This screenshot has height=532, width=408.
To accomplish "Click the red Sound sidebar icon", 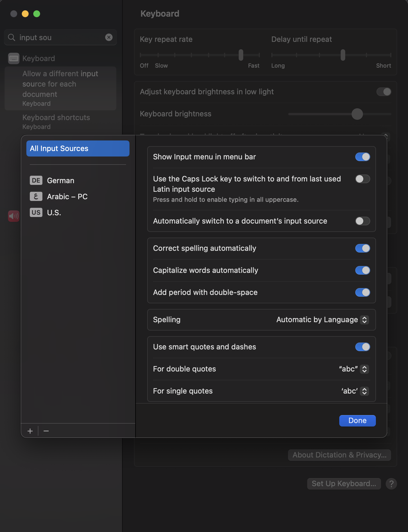I will [14, 216].
